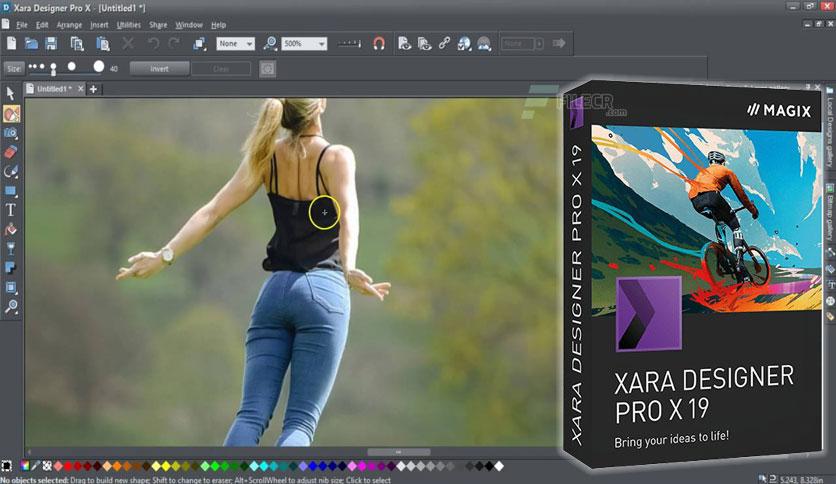
Task: Open the Bitmap gallery side tab
Action: [830, 212]
